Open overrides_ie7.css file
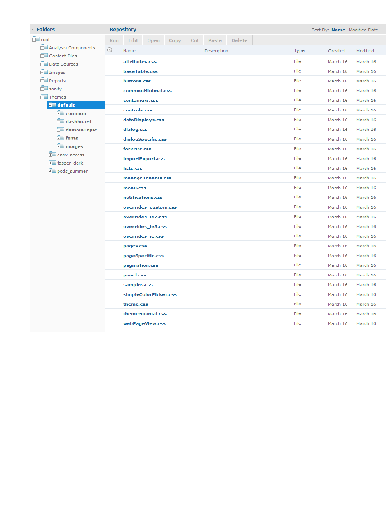The width and height of the screenshot is (392, 532). point(145,217)
